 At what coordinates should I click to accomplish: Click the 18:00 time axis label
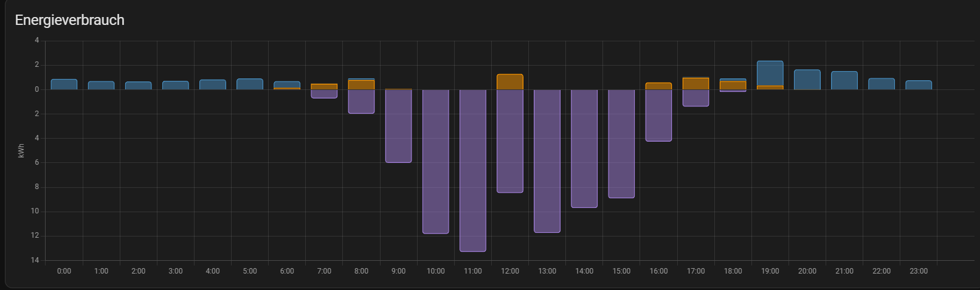[x=733, y=271]
